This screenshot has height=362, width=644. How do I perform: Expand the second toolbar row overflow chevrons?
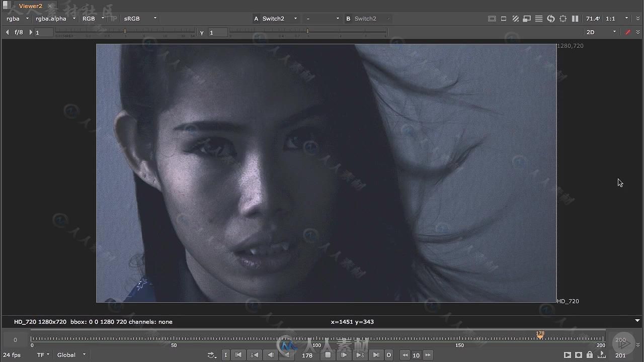(x=638, y=32)
